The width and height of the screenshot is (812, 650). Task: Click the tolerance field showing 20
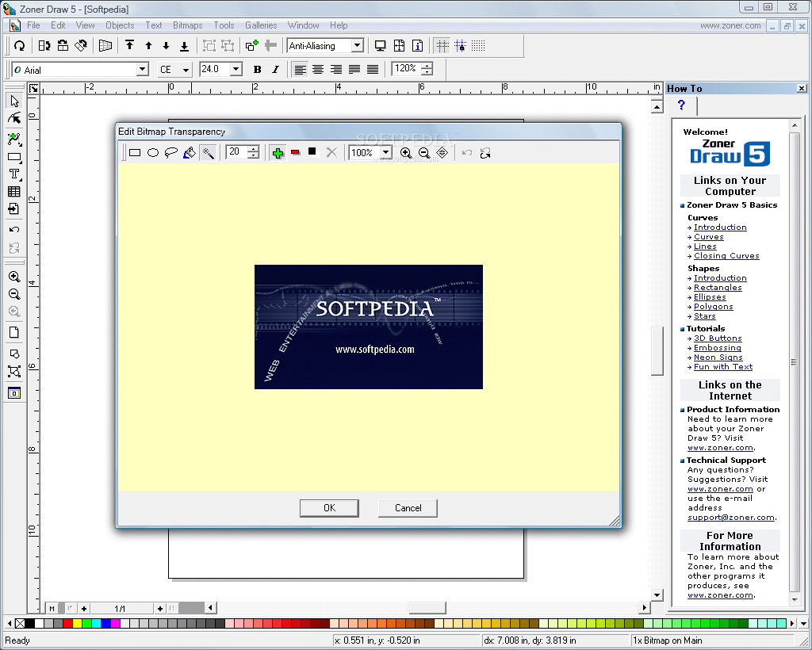click(236, 152)
